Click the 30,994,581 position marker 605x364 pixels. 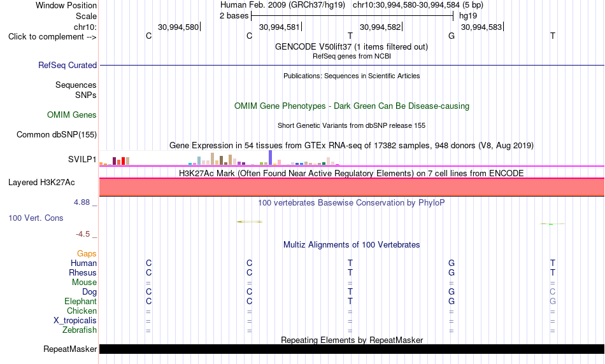coord(280,27)
